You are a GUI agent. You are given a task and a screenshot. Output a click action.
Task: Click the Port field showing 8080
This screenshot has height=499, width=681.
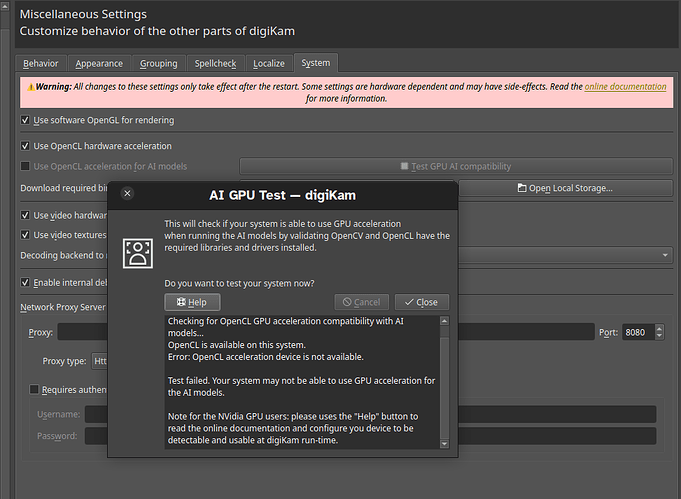(638, 332)
